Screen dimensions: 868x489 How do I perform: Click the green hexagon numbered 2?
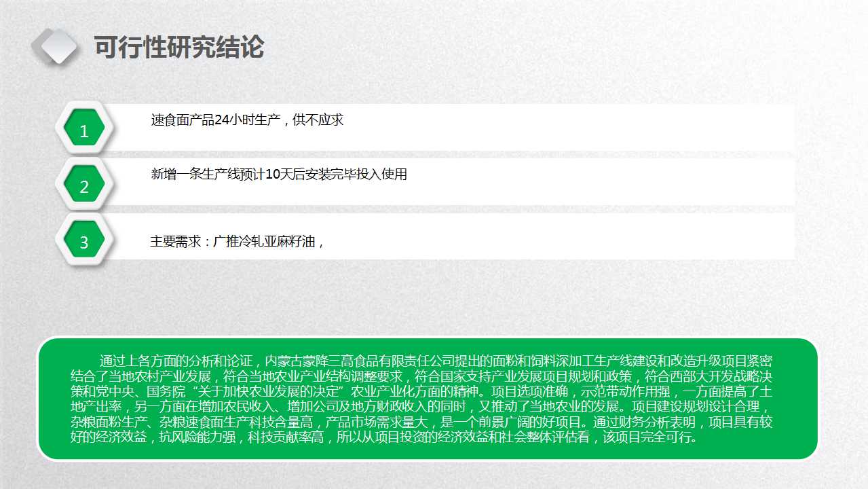click(84, 183)
